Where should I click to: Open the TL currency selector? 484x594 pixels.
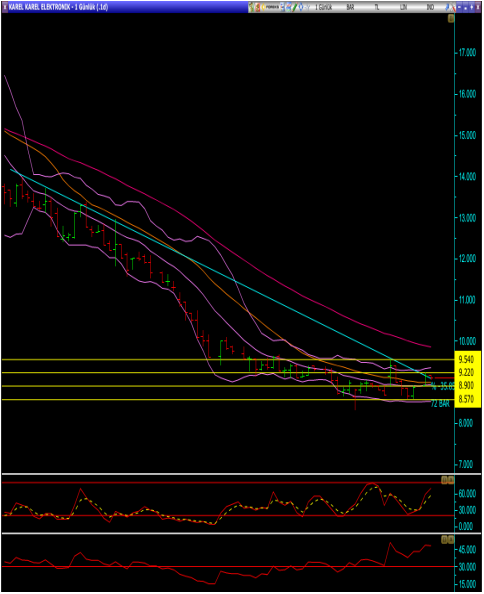tap(377, 7)
